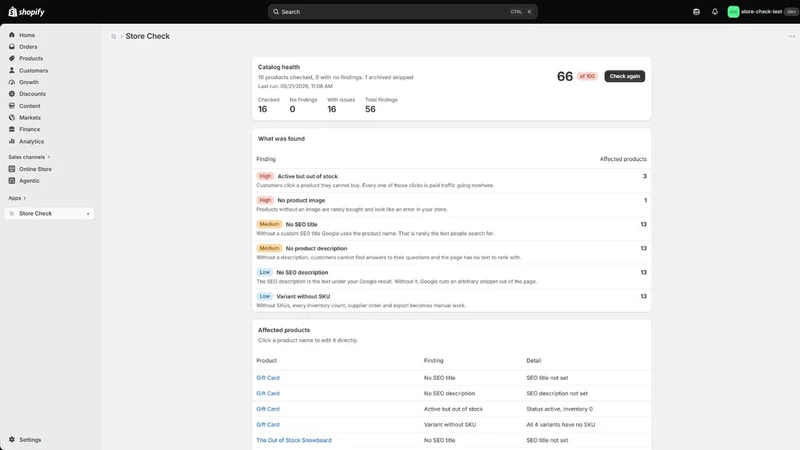Click the Agentic channel icon

pyautogui.click(x=12, y=181)
